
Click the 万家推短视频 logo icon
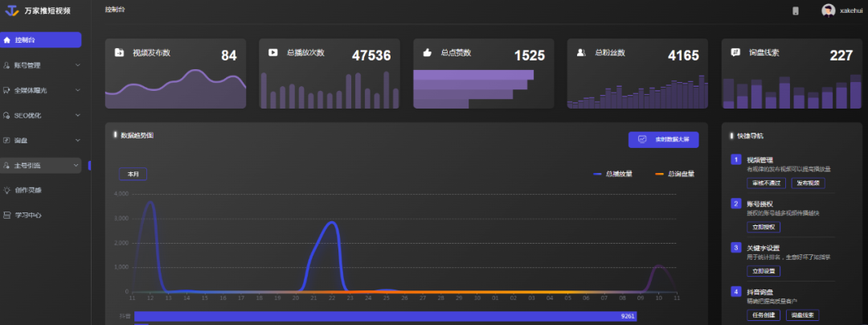pyautogui.click(x=12, y=10)
